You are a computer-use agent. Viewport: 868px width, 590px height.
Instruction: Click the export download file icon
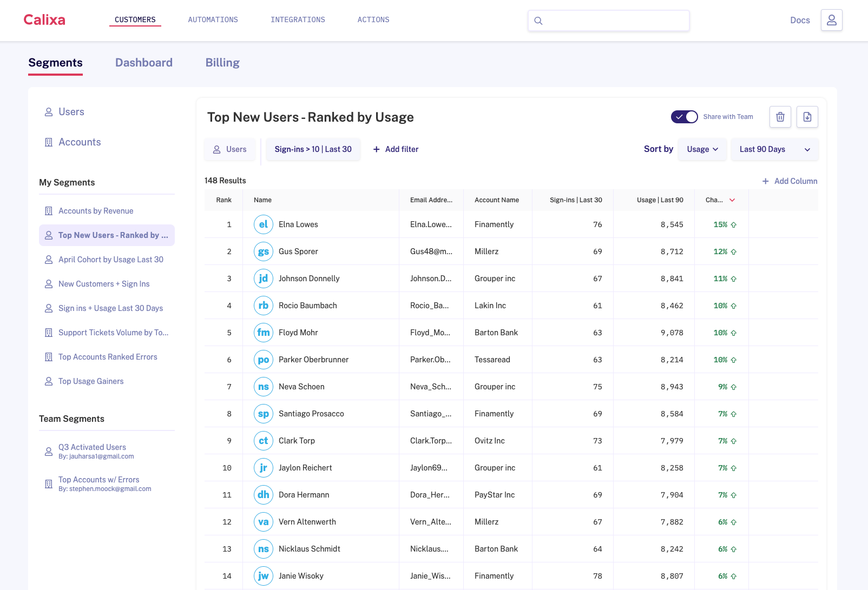(x=807, y=117)
